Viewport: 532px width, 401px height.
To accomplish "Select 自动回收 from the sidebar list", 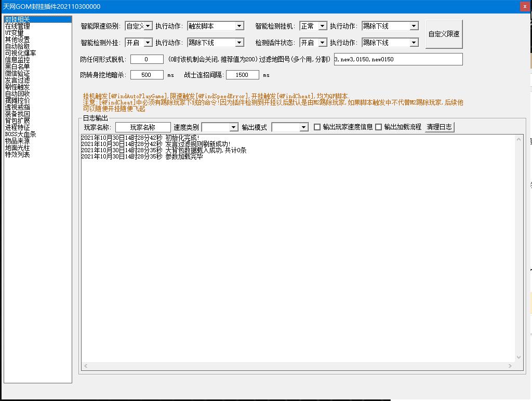I will (x=17, y=93).
